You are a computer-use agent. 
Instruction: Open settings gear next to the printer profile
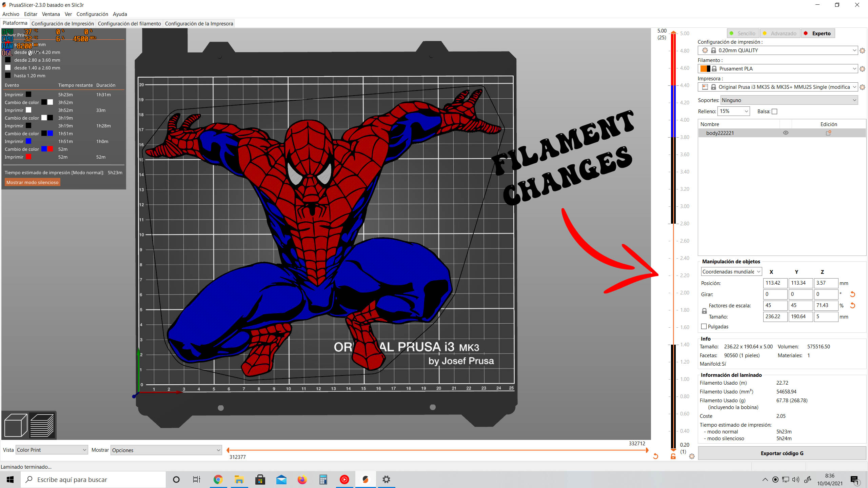click(x=863, y=87)
